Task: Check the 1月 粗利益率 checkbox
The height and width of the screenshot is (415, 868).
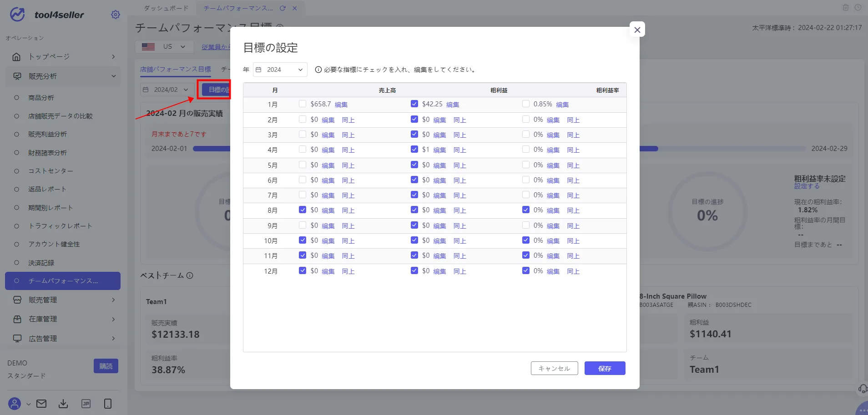Action: [x=526, y=104]
